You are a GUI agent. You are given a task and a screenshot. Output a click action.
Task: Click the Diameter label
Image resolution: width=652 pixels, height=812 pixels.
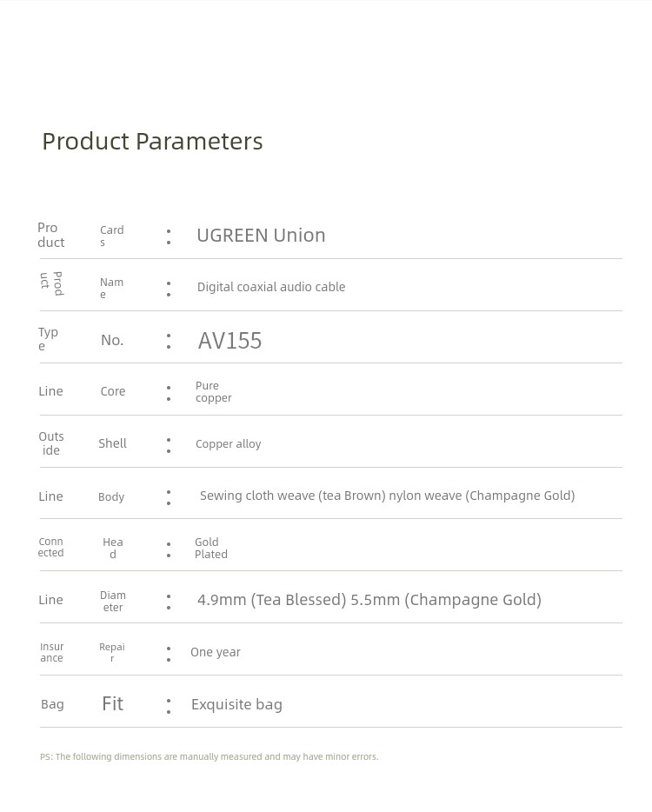point(113,602)
